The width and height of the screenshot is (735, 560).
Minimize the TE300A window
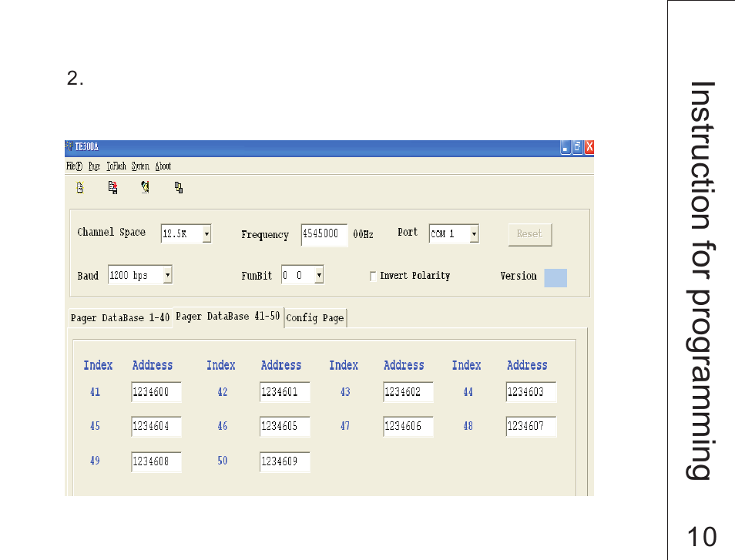point(566,148)
